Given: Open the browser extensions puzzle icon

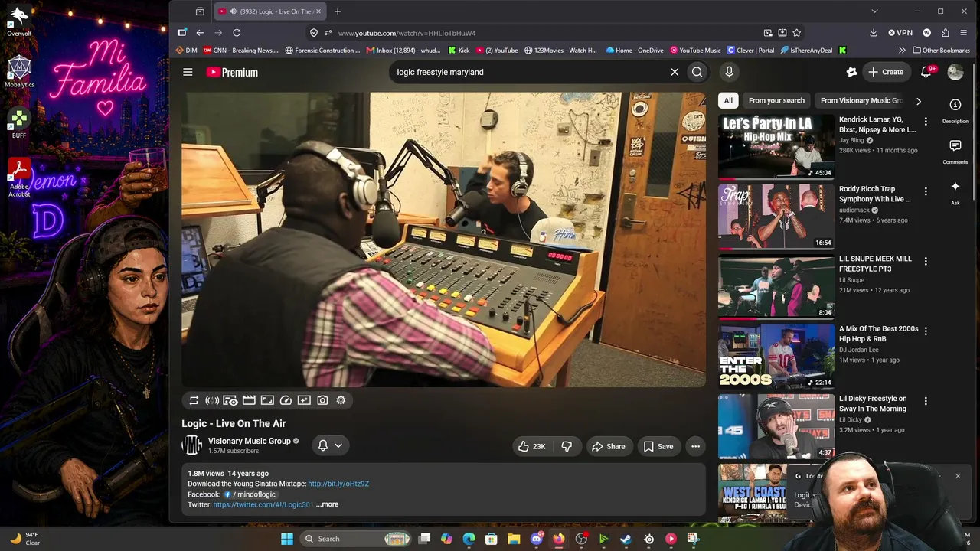Looking at the screenshot, I should click(945, 33).
